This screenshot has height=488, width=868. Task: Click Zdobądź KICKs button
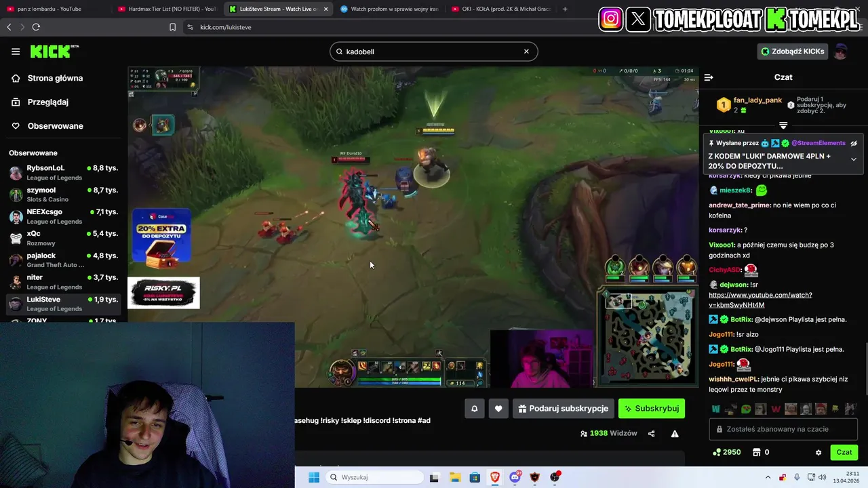[x=793, y=52]
